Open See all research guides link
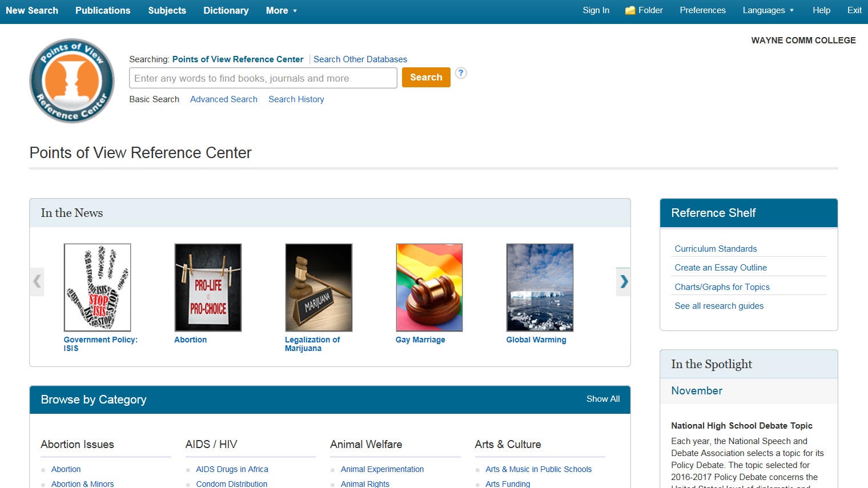 719,306
